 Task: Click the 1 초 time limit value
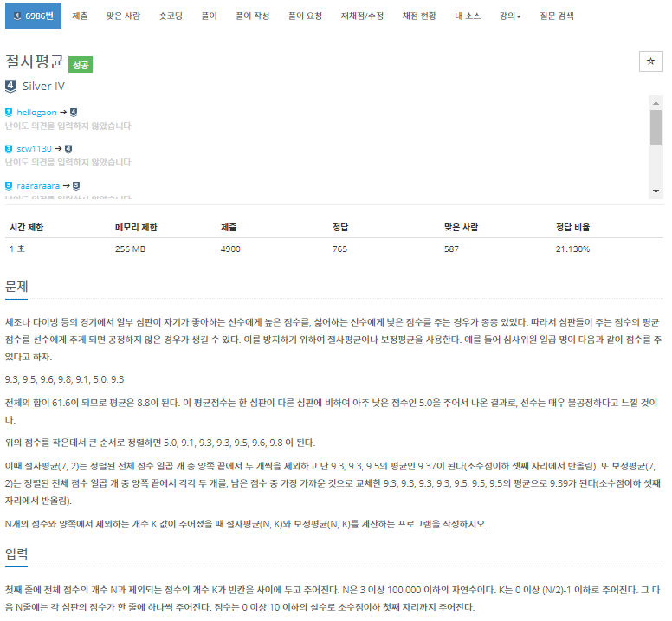click(17, 249)
